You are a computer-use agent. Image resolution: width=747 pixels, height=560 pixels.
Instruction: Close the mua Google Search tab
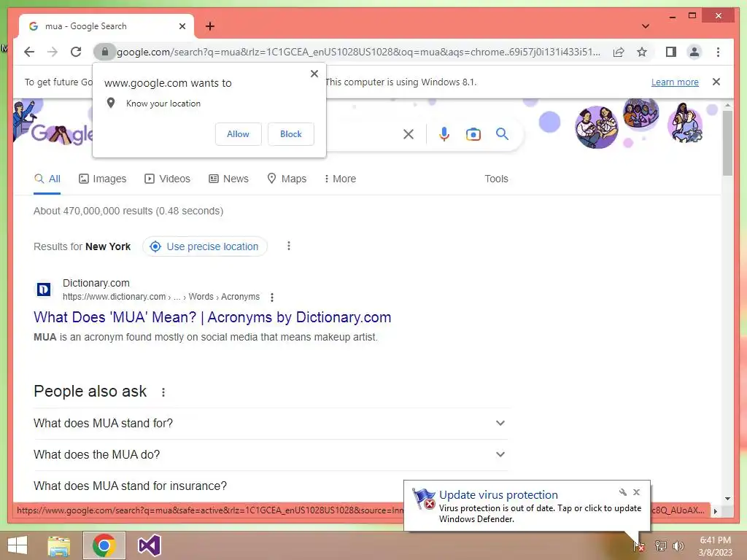pos(182,26)
